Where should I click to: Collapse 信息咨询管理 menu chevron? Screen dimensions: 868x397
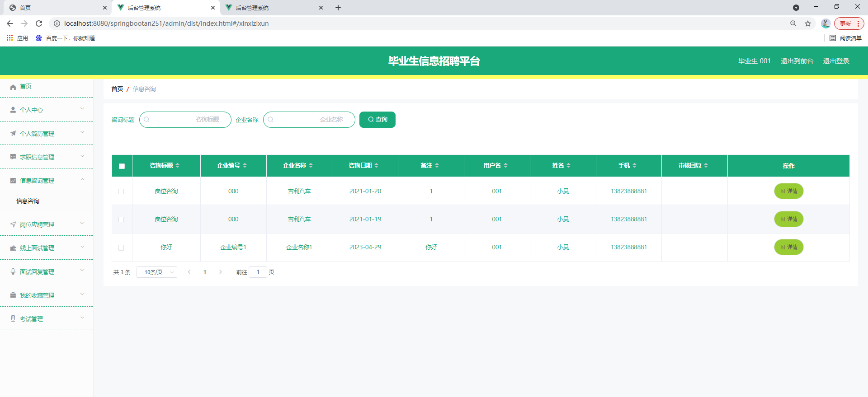(x=82, y=180)
